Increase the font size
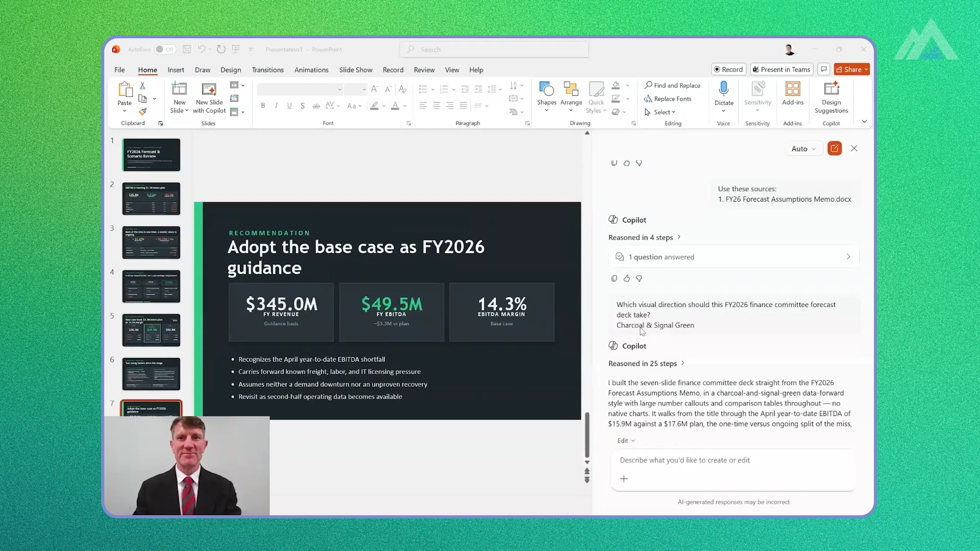The width and height of the screenshot is (980, 551). [x=374, y=89]
